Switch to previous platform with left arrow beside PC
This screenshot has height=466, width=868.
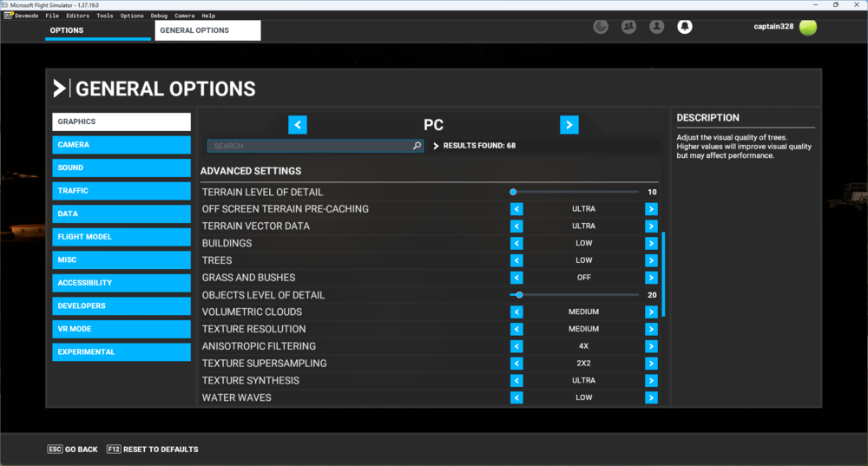pyautogui.click(x=298, y=125)
